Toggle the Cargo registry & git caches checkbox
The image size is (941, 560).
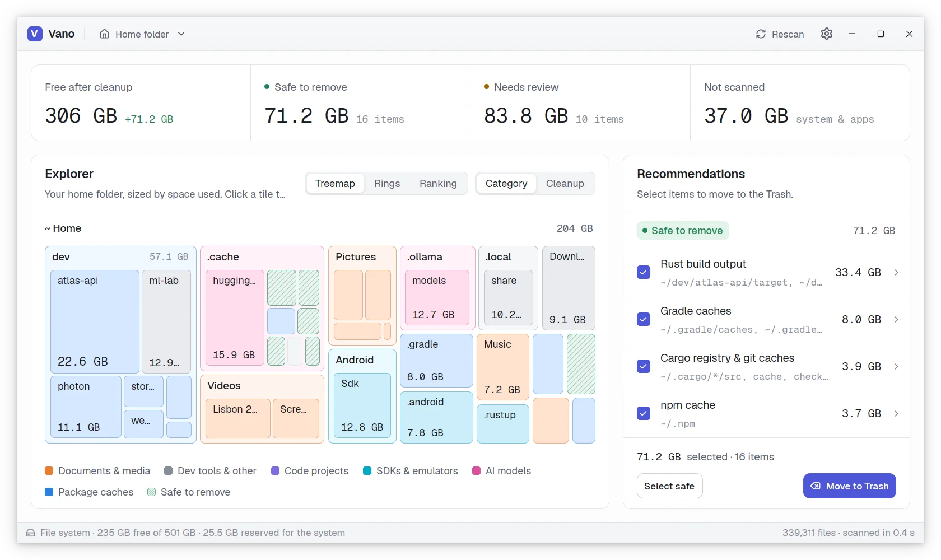tap(644, 366)
